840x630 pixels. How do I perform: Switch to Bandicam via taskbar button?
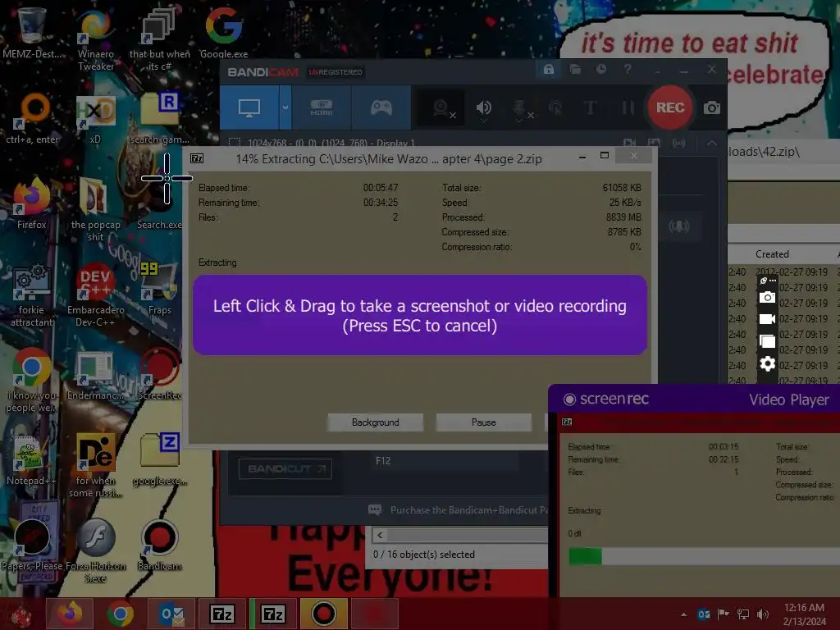(x=323, y=614)
